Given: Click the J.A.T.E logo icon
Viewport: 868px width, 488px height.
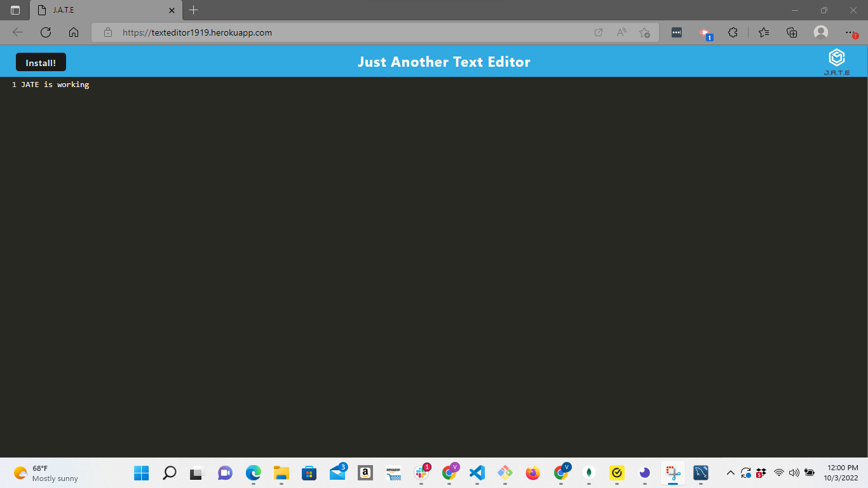Looking at the screenshot, I should (x=836, y=57).
